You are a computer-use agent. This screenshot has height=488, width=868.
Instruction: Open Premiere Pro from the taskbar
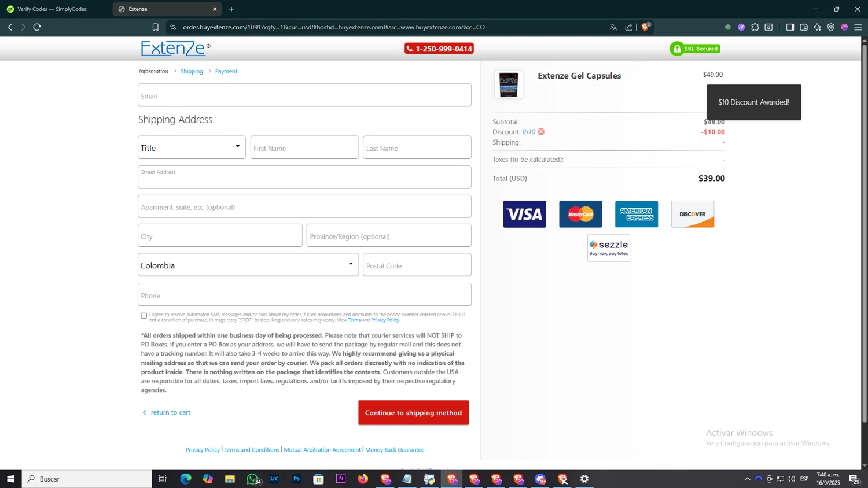click(341, 479)
